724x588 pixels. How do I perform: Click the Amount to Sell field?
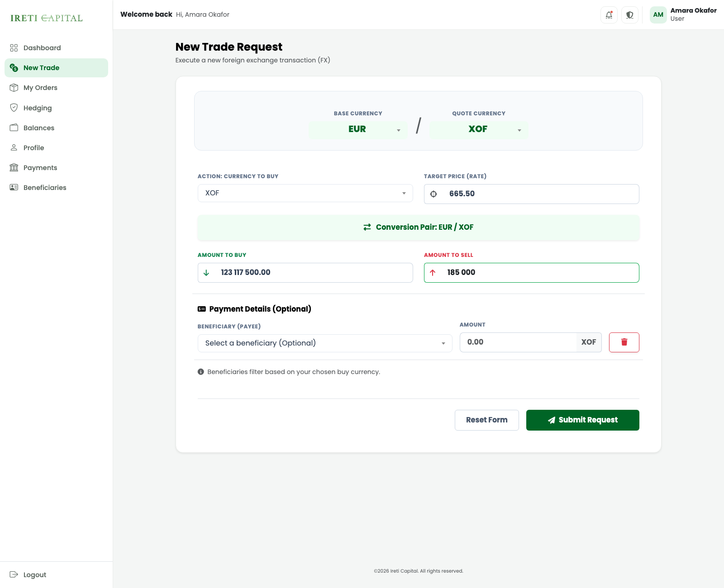(532, 273)
